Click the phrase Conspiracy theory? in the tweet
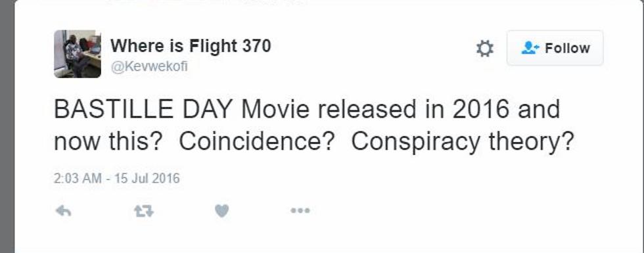 click(462, 142)
